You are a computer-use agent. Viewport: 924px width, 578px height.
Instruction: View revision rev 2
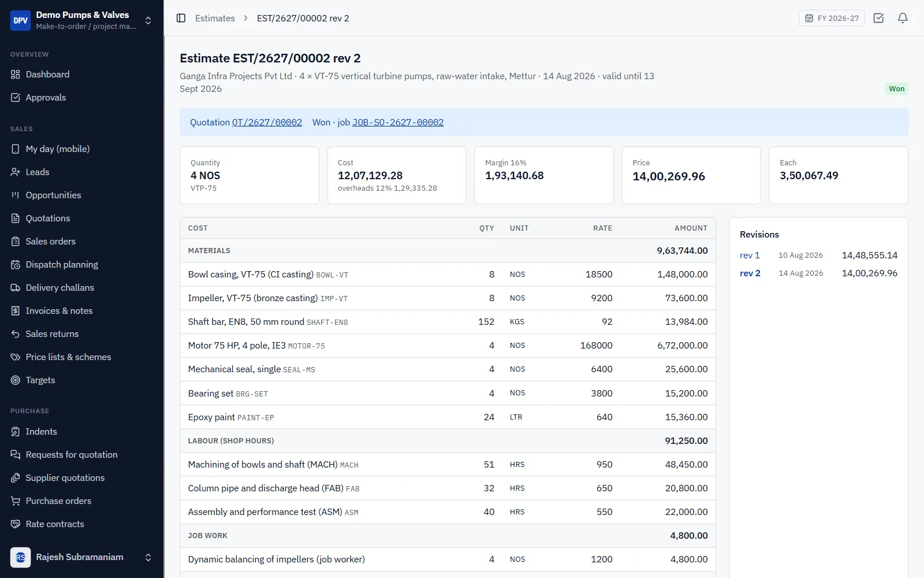click(750, 273)
